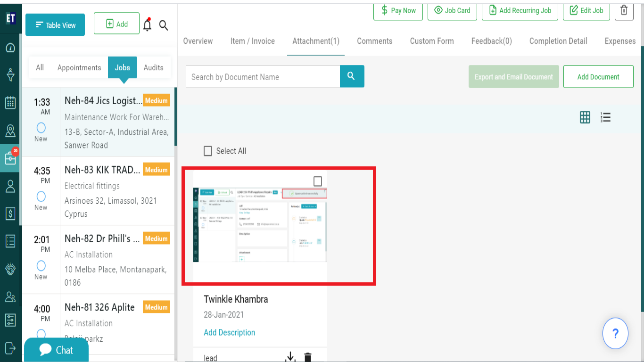
Task: Open the settings sliders icon in sidebar
Action: pos(10,321)
